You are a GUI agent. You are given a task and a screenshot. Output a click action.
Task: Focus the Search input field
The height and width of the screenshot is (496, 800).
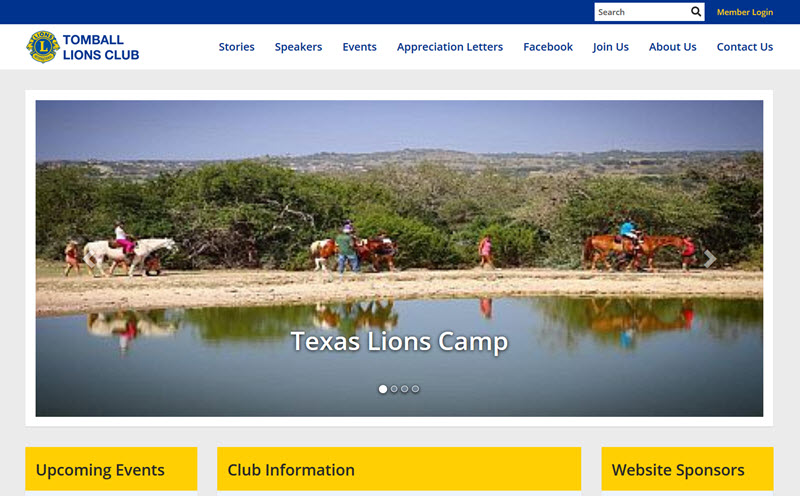[x=642, y=12]
